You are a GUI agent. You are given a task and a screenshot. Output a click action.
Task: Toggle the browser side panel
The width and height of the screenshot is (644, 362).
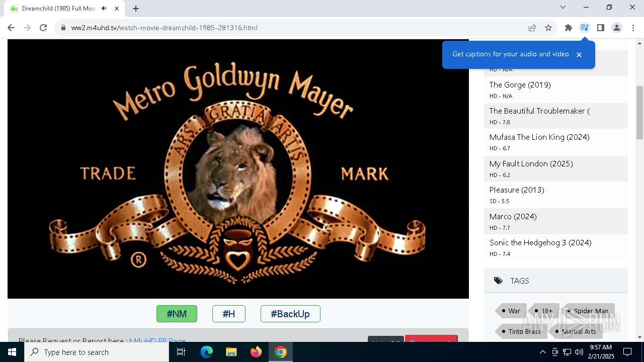(601, 28)
